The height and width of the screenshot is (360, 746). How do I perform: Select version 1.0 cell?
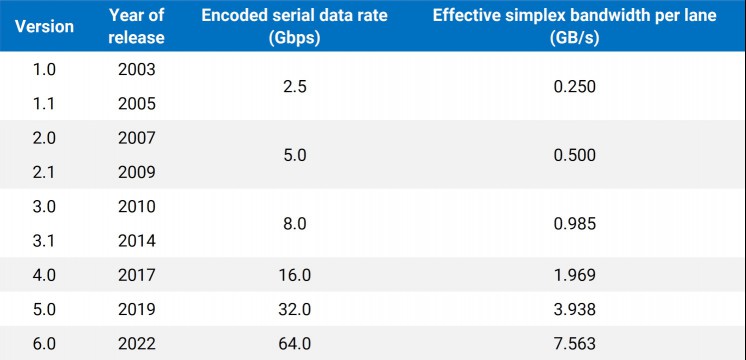pyautogui.click(x=44, y=69)
